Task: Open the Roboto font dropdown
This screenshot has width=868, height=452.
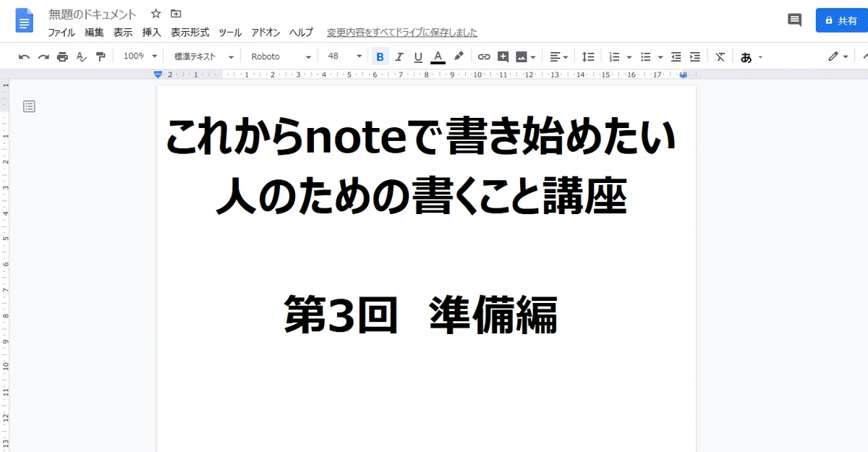Action: (x=281, y=56)
